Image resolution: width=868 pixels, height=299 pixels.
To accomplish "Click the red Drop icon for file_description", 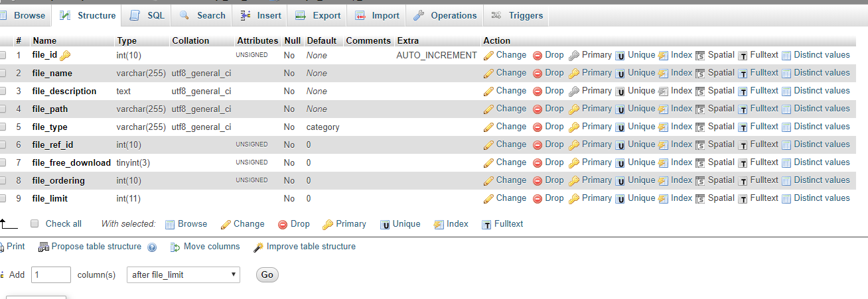I will tap(538, 91).
